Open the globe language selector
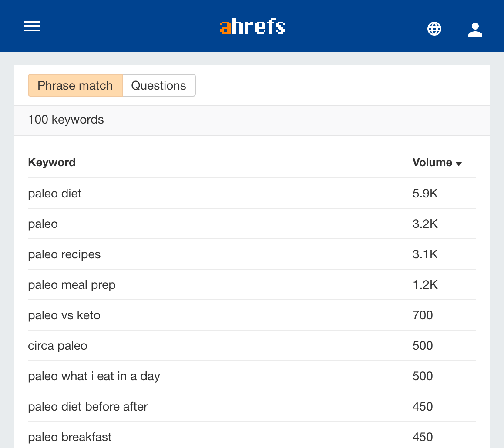 pos(434,29)
